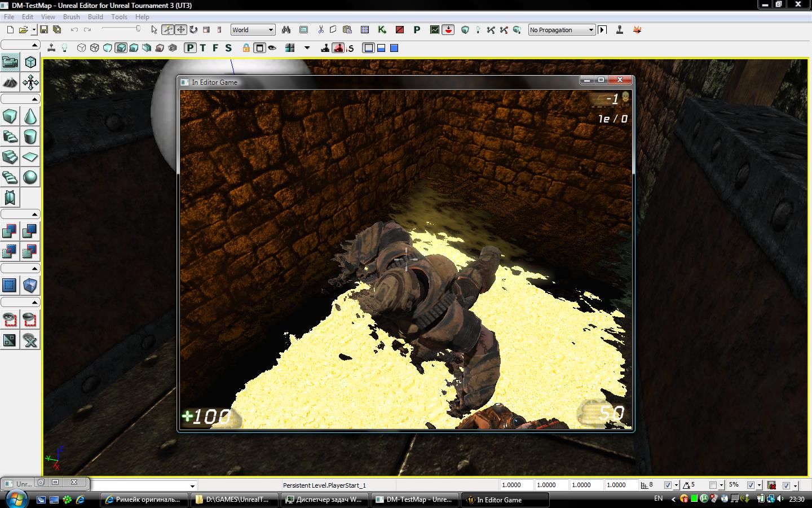Open the World coordinate system dropdown
The width and height of the screenshot is (812, 508).
(253, 30)
